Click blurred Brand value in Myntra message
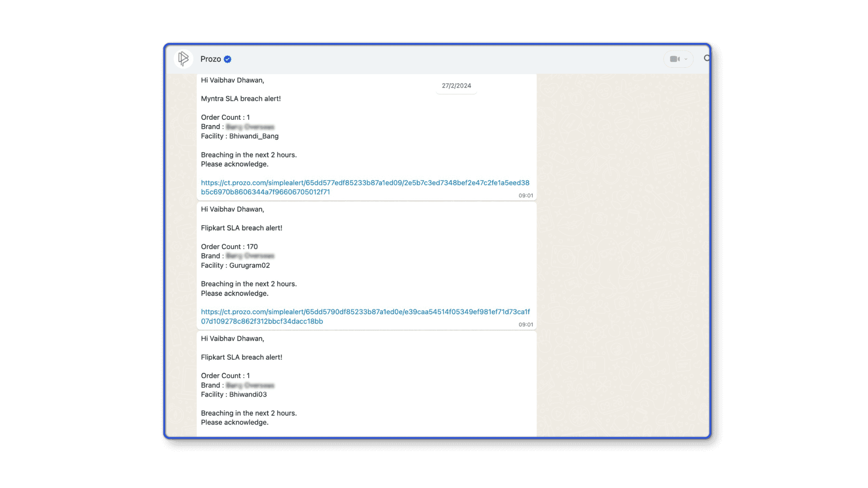This screenshot has width=868, height=488. [250, 127]
